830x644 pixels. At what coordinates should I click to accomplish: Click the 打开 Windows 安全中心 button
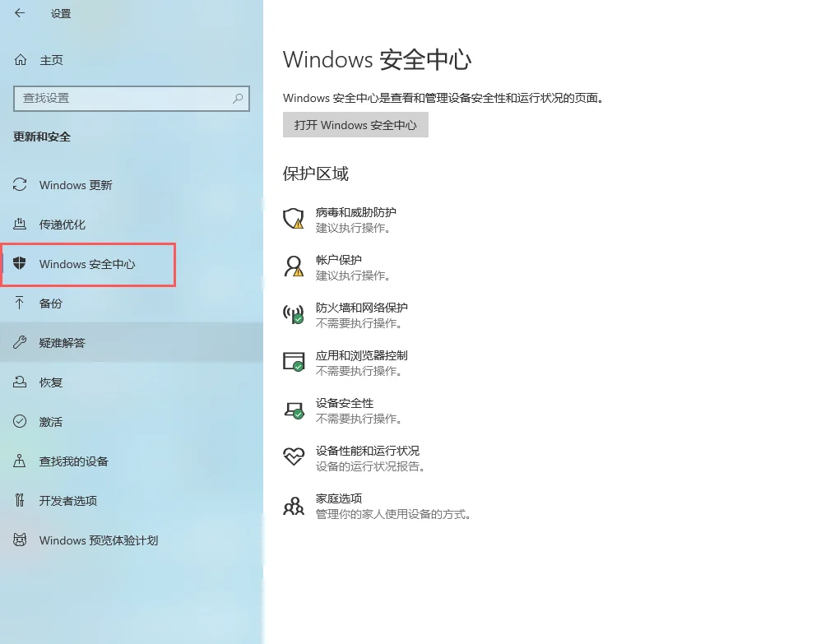[x=355, y=125]
